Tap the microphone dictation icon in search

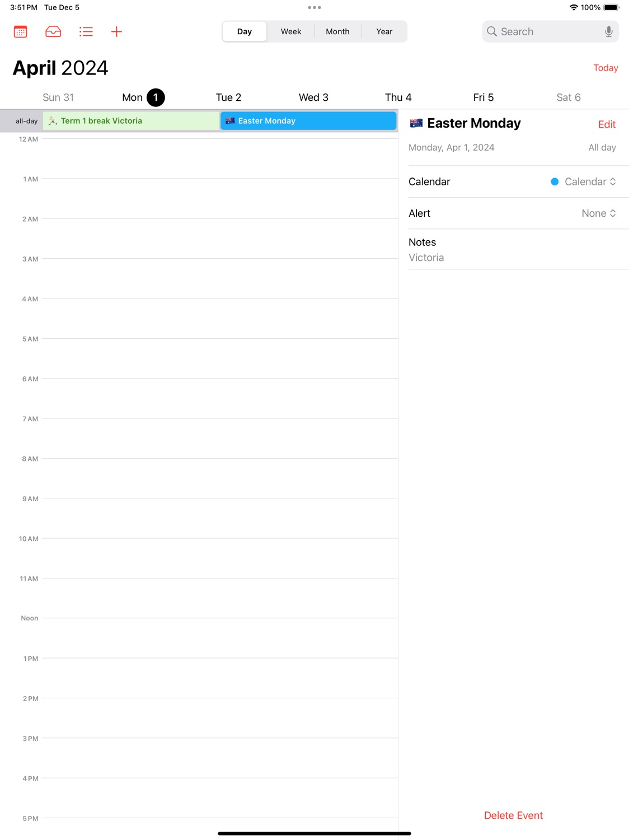click(608, 32)
